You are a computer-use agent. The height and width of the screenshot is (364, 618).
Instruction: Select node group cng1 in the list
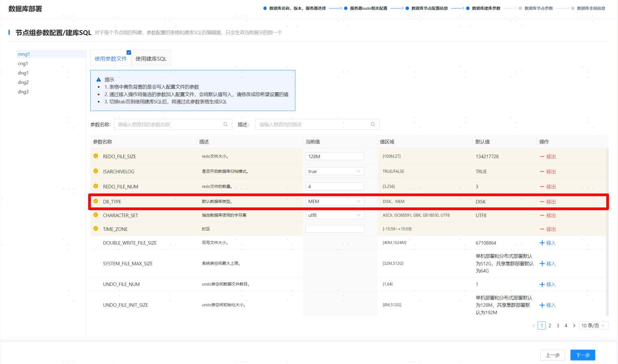point(23,63)
